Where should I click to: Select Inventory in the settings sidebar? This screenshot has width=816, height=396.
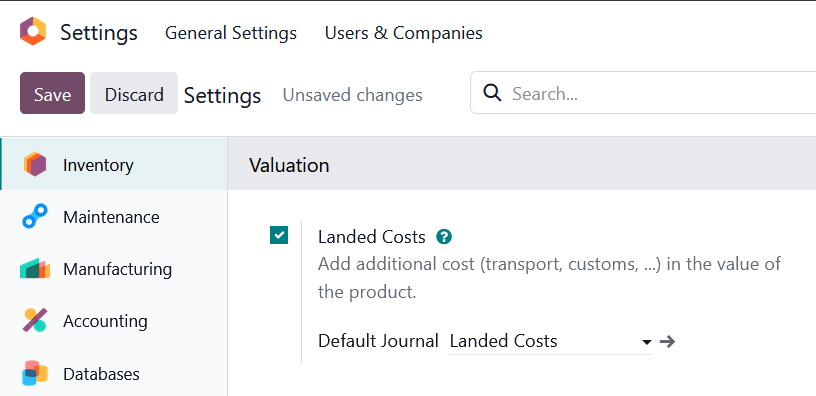(x=114, y=164)
